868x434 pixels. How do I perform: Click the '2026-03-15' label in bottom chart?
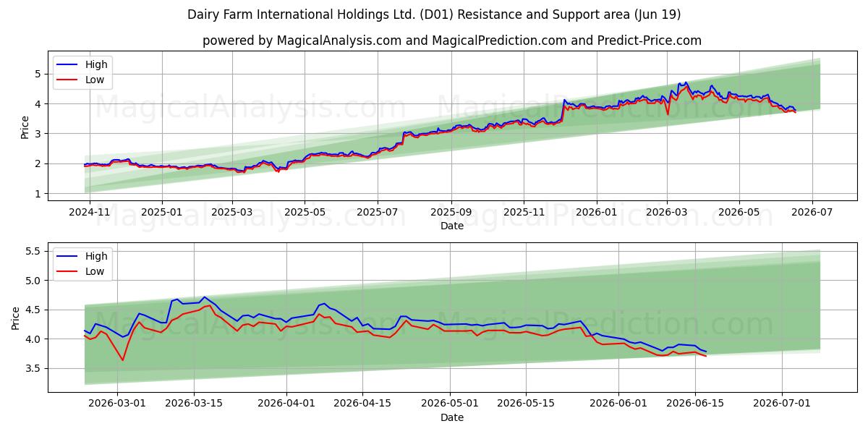(194, 404)
